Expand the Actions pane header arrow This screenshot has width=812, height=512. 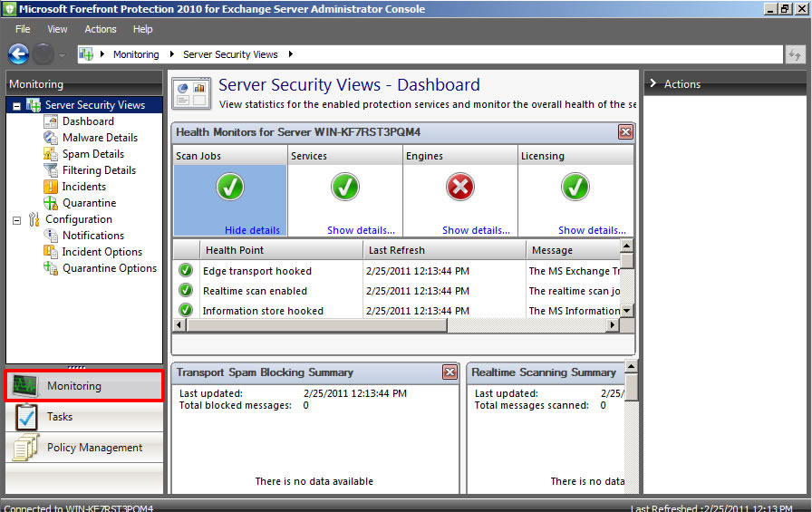653,84
